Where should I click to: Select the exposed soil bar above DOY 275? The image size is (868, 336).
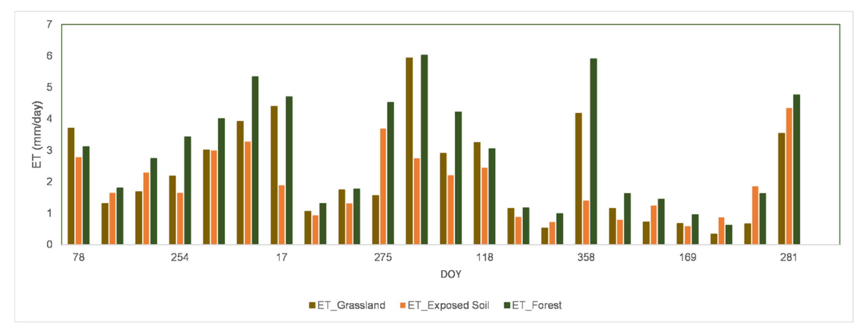(383, 186)
